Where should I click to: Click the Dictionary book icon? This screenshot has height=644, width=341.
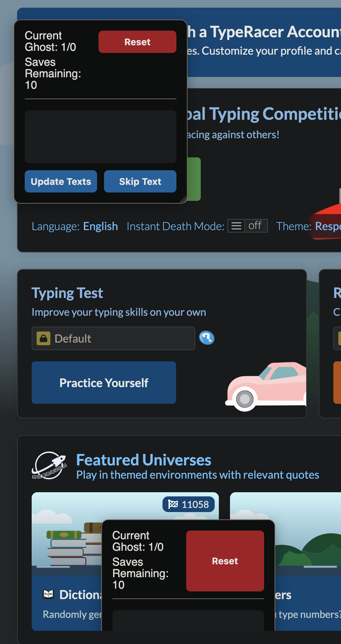pyautogui.click(x=48, y=594)
